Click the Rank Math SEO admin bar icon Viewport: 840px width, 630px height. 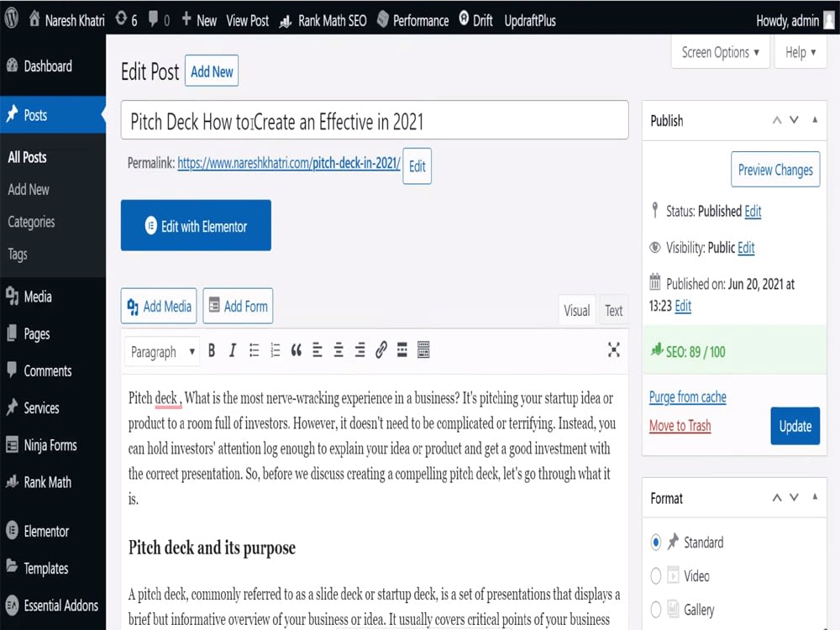point(286,21)
